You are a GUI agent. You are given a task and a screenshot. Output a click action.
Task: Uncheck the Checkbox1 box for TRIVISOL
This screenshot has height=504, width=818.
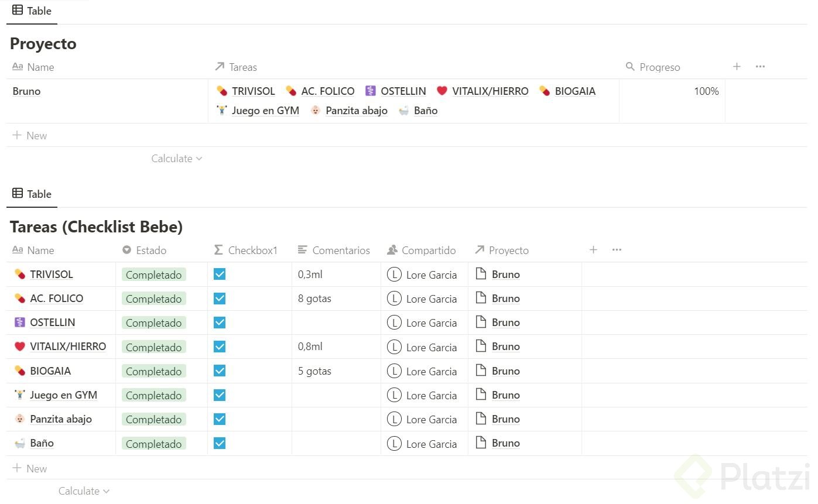pos(220,274)
